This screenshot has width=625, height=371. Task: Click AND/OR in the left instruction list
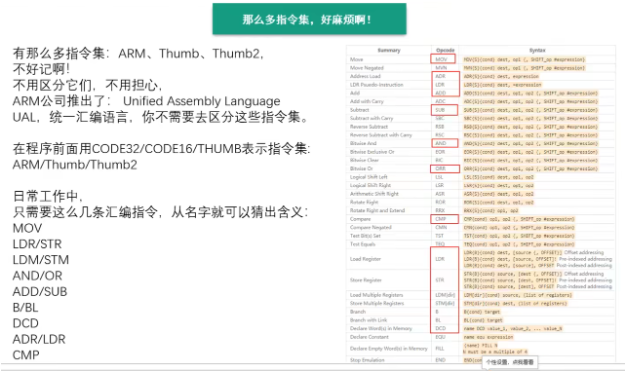coord(37,276)
